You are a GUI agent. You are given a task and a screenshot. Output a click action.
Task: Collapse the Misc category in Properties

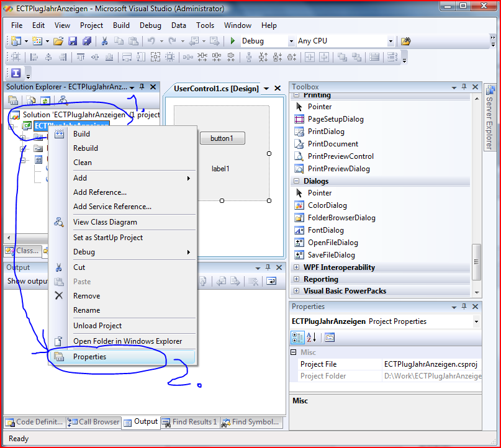point(293,352)
